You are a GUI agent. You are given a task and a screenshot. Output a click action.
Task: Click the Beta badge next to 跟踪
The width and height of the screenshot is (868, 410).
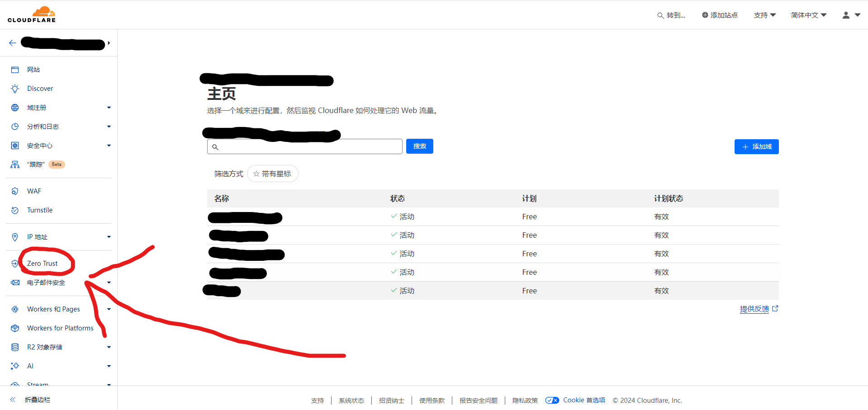[x=57, y=165]
